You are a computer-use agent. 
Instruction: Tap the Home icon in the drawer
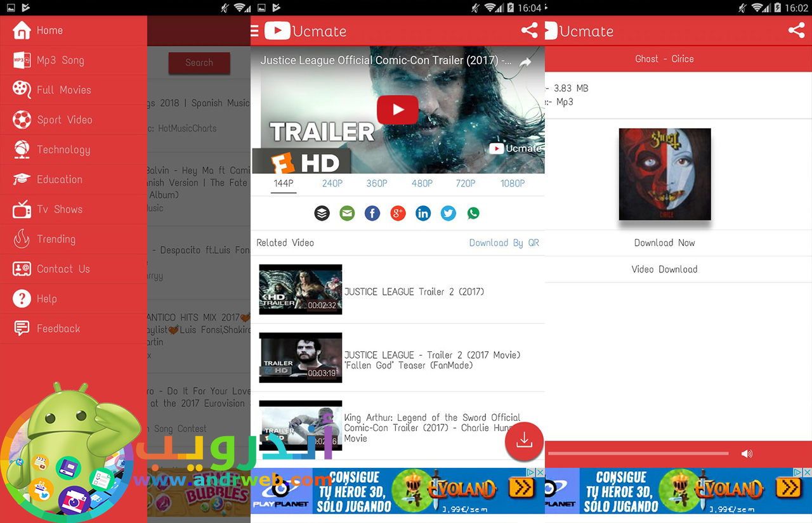[x=22, y=30]
